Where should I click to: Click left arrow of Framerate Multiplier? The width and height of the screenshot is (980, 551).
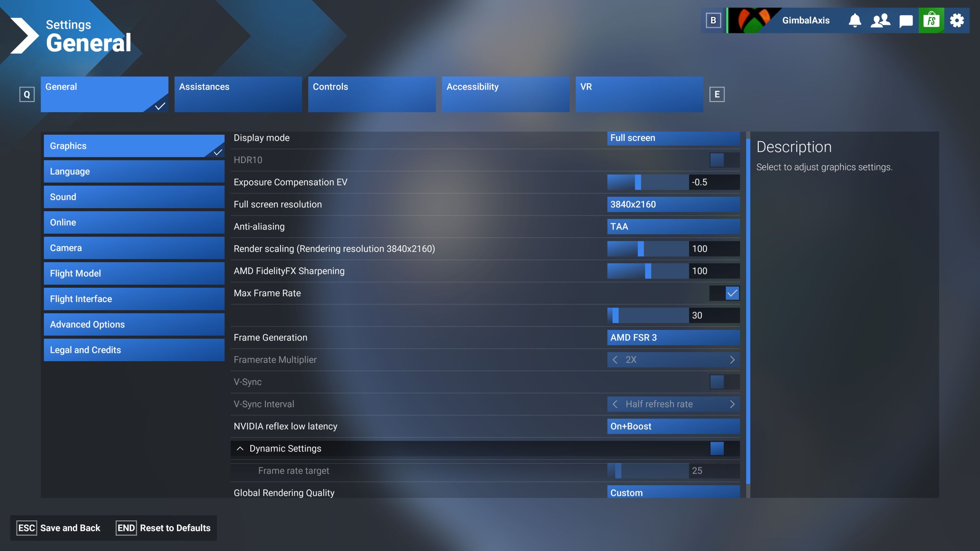pyautogui.click(x=615, y=360)
